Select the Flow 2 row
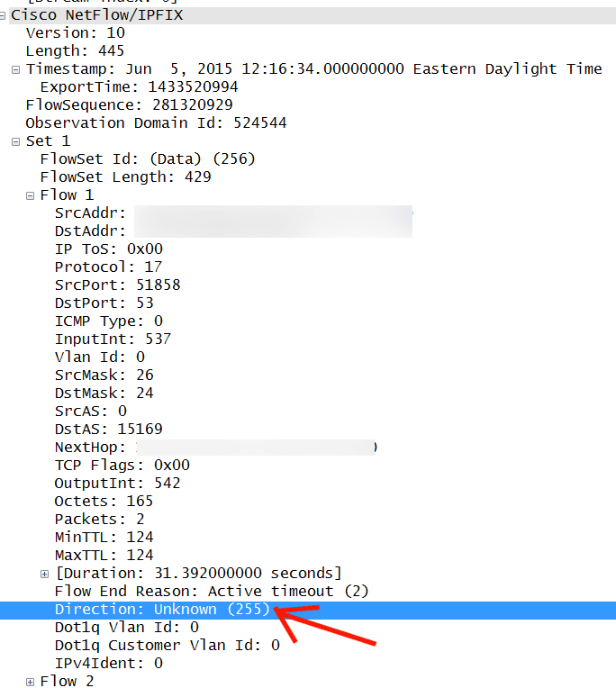Screen dimensions: 616x688 pos(67,681)
